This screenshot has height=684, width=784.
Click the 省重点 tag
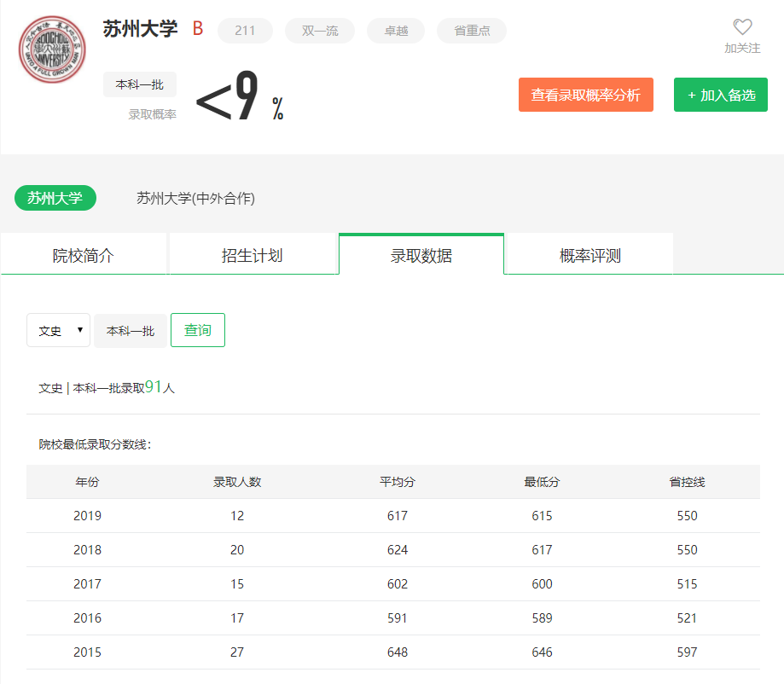click(472, 31)
